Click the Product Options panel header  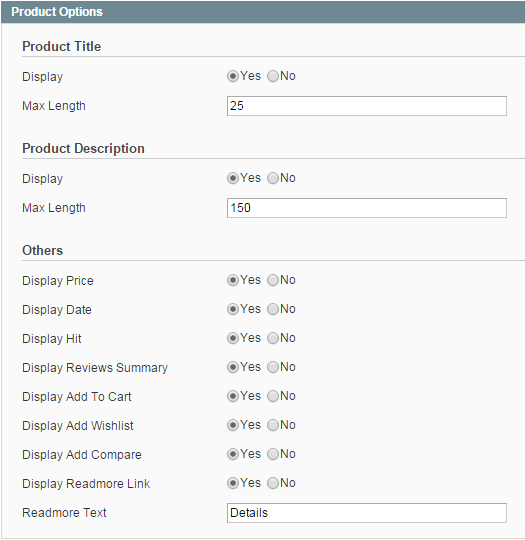click(x=263, y=12)
